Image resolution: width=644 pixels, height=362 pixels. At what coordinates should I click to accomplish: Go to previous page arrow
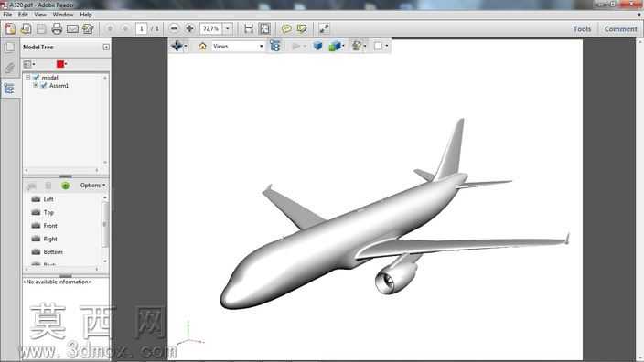coord(110,28)
